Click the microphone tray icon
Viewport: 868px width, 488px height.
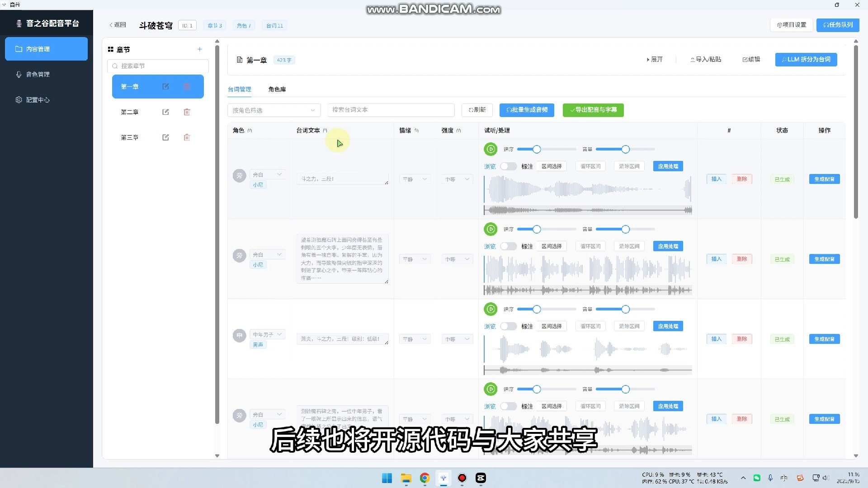click(770, 478)
